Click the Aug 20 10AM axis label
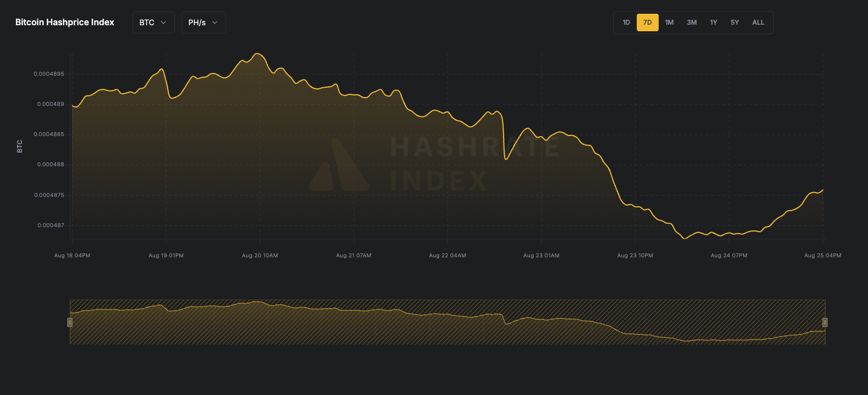Image resolution: width=868 pixels, height=395 pixels. coord(260,256)
